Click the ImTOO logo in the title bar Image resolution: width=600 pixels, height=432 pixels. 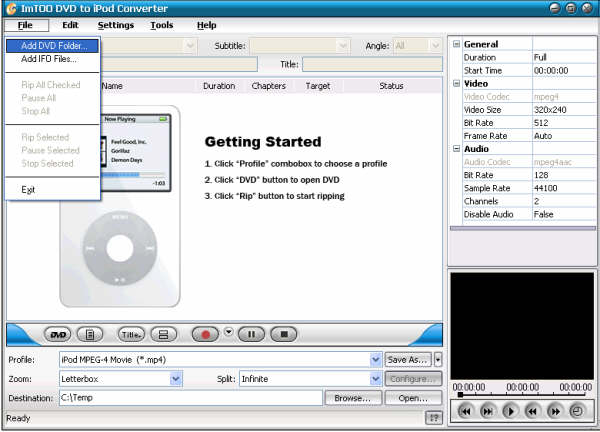point(11,8)
